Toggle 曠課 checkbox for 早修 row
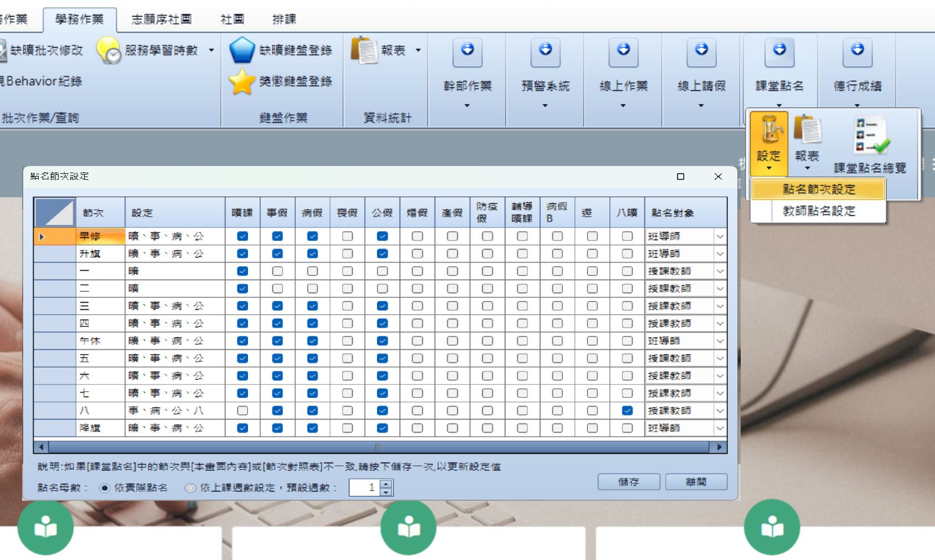This screenshot has width=935, height=560. click(242, 236)
